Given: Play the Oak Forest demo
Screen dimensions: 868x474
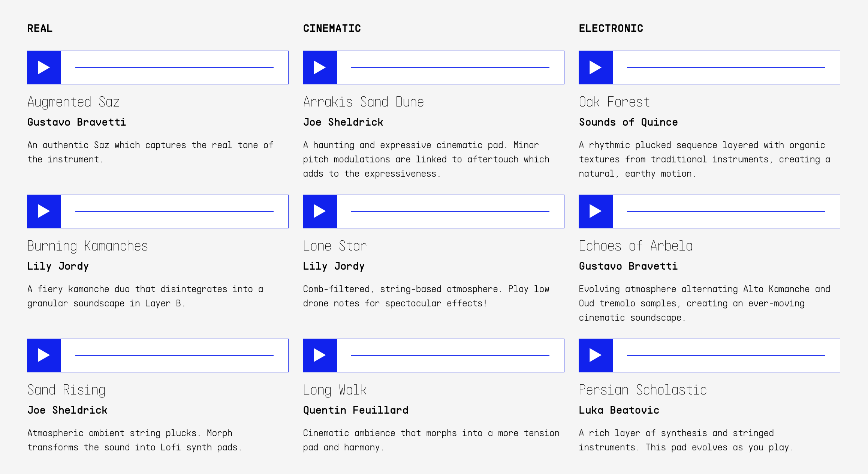Looking at the screenshot, I should (x=596, y=67).
